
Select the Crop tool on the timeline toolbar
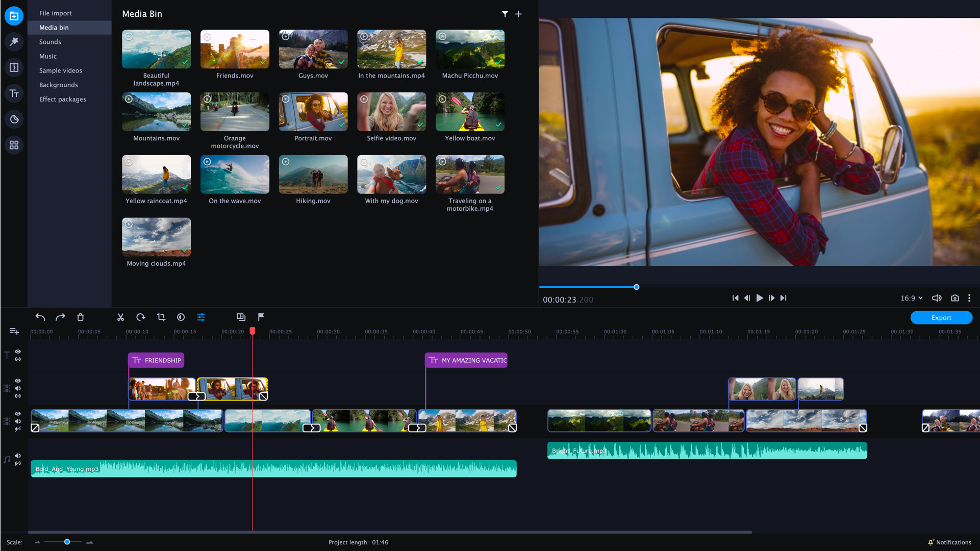[x=161, y=317]
